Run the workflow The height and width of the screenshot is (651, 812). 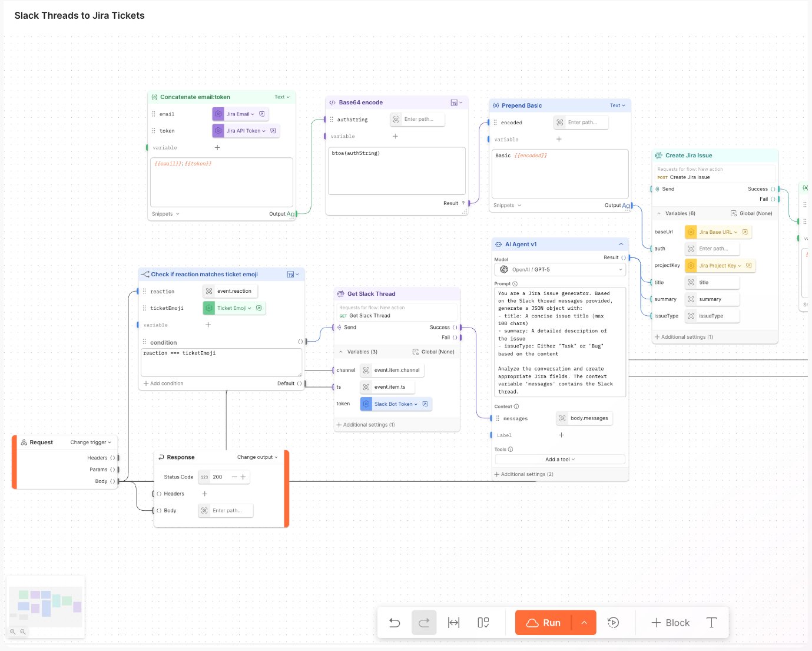[543, 623]
